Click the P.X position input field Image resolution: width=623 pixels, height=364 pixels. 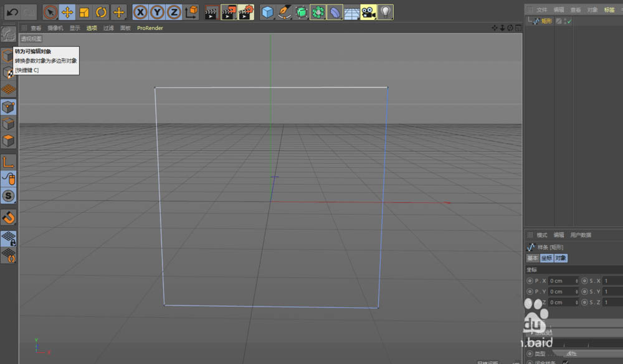(x=563, y=281)
